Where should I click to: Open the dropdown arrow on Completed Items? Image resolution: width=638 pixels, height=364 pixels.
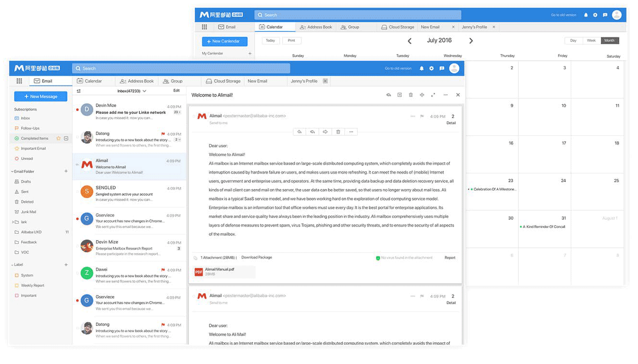click(66, 138)
